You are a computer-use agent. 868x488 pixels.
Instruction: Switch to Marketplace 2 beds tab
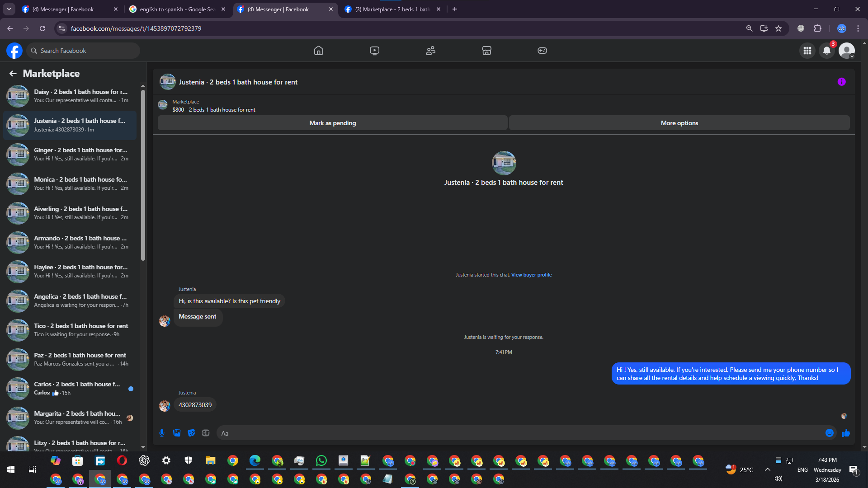pos(391,9)
